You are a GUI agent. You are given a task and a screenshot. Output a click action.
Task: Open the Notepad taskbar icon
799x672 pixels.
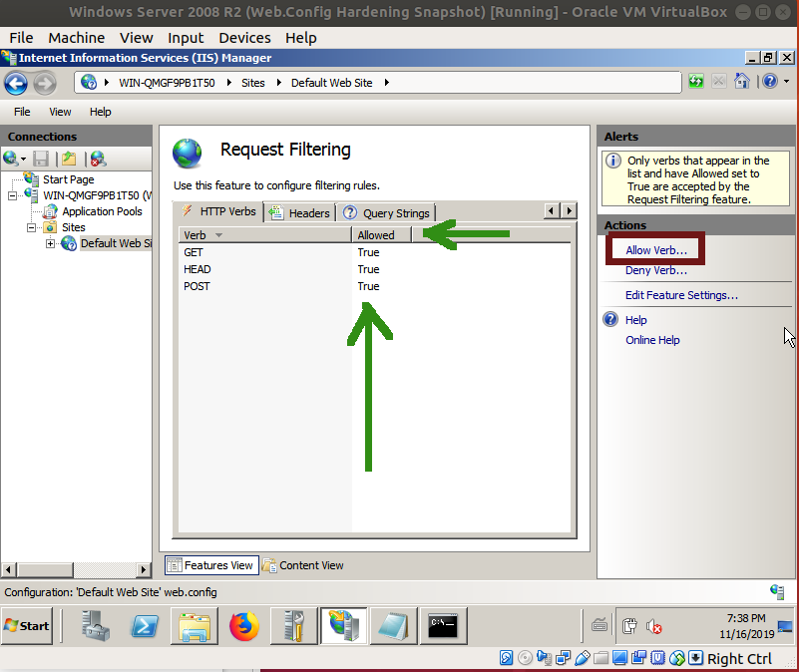pyautogui.click(x=393, y=626)
